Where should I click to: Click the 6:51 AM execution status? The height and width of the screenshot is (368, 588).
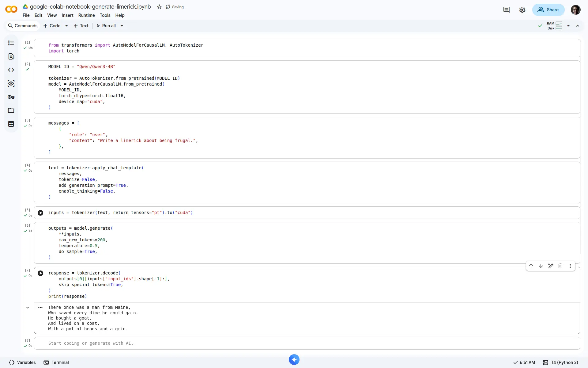coord(524,362)
